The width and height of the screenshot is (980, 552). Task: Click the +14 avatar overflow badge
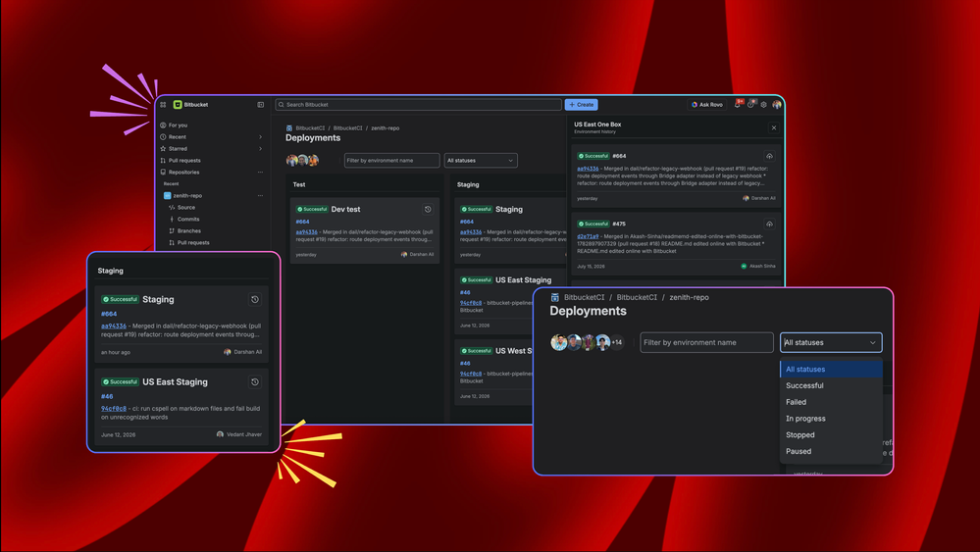[617, 342]
